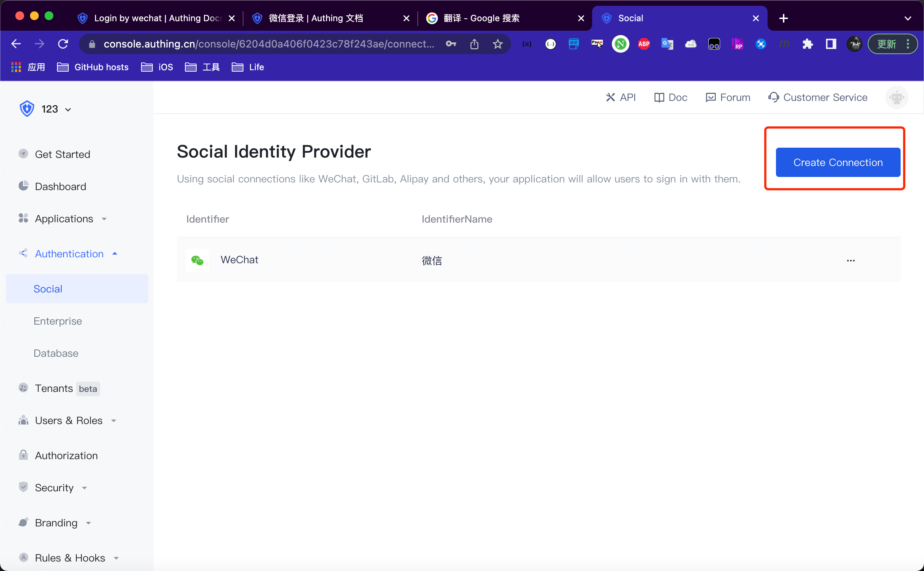This screenshot has height=571, width=924.
Task: Click the browser reload button
Action: pos(63,44)
